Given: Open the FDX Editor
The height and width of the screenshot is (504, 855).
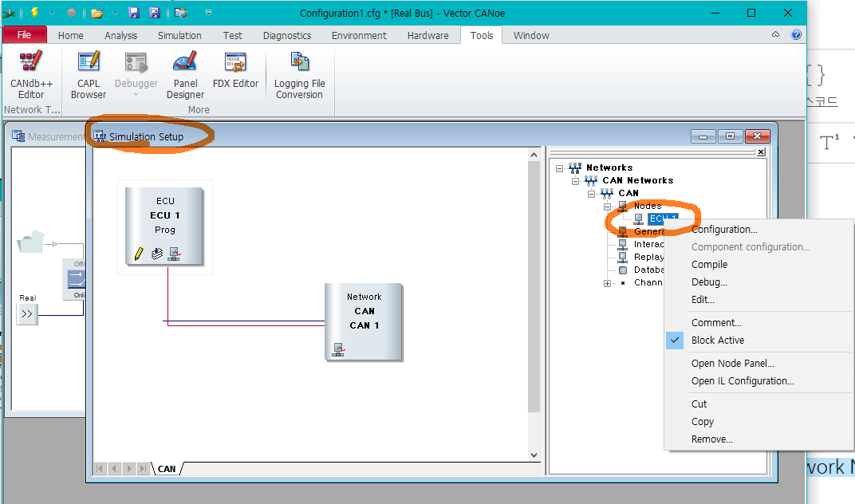Looking at the screenshot, I should pyautogui.click(x=235, y=70).
